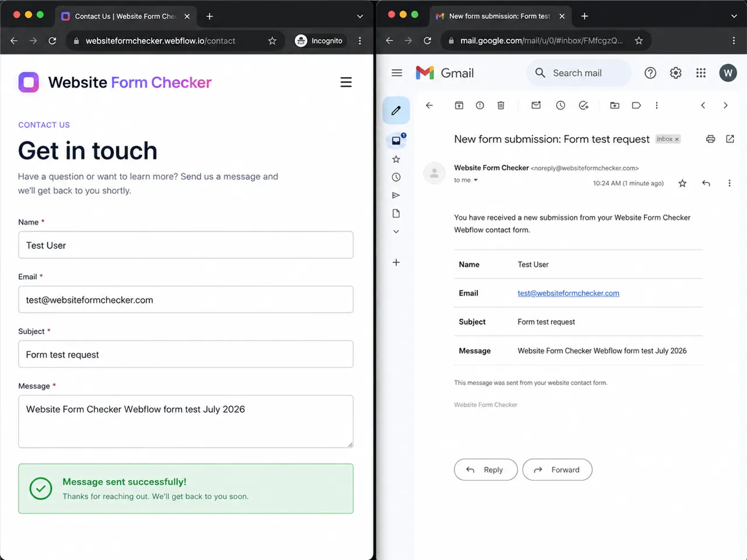Viewport: 747px width, 560px height.
Task: Open More options in email toolbar
Action: (x=657, y=106)
